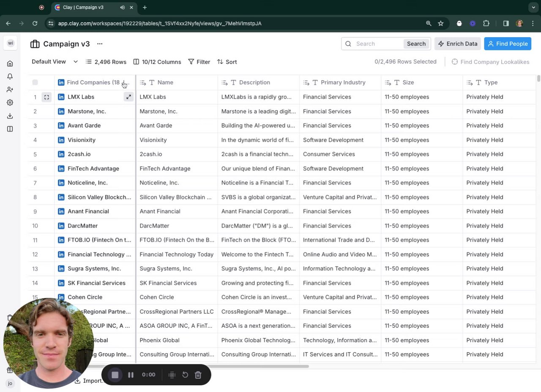Click the Import button at the bottom
Image resolution: width=541 pixels, height=392 pixels.
click(89, 381)
